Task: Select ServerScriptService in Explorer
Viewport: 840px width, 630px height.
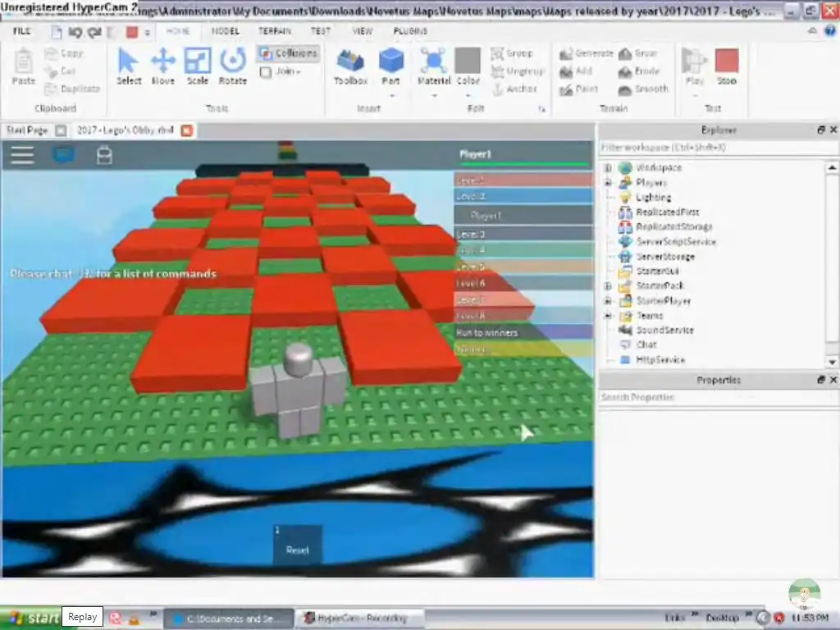Action: (x=676, y=242)
